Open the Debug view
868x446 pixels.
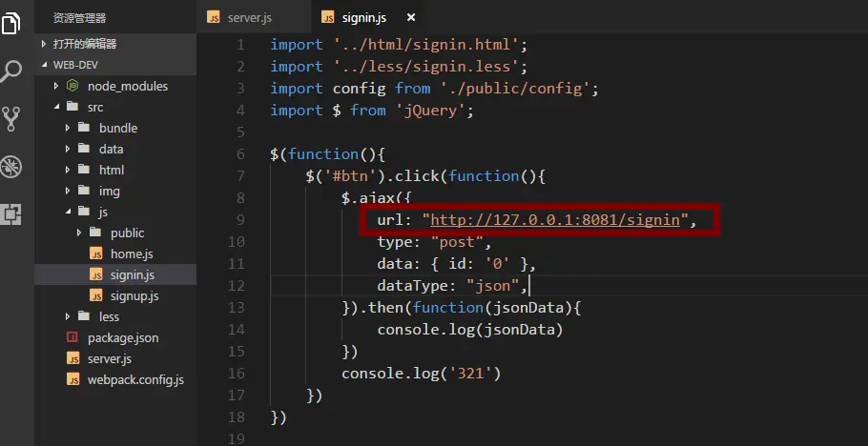coord(10,167)
